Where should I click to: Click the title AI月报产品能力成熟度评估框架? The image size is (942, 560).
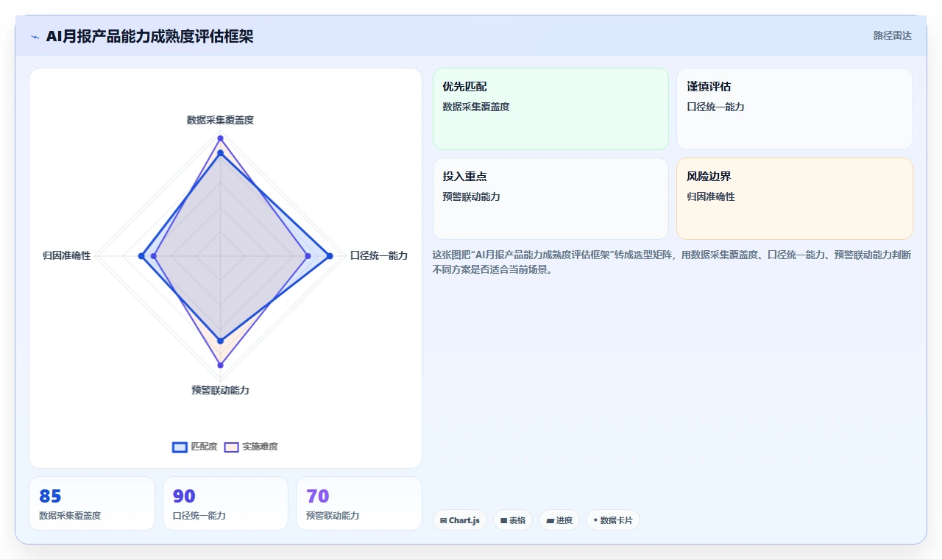click(x=149, y=37)
